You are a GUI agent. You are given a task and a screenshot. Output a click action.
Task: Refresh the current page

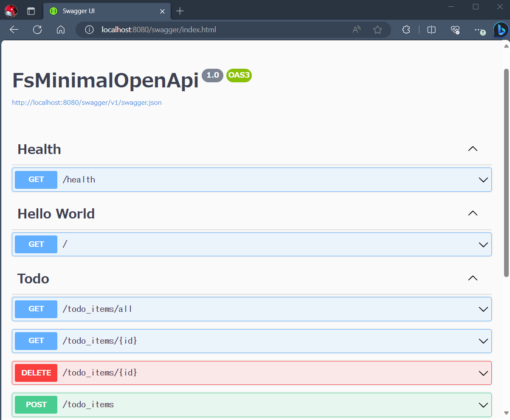coord(37,30)
